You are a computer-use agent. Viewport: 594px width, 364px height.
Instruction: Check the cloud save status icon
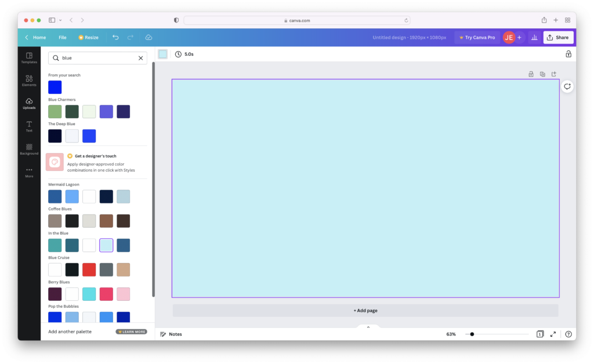tap(148, 38)
